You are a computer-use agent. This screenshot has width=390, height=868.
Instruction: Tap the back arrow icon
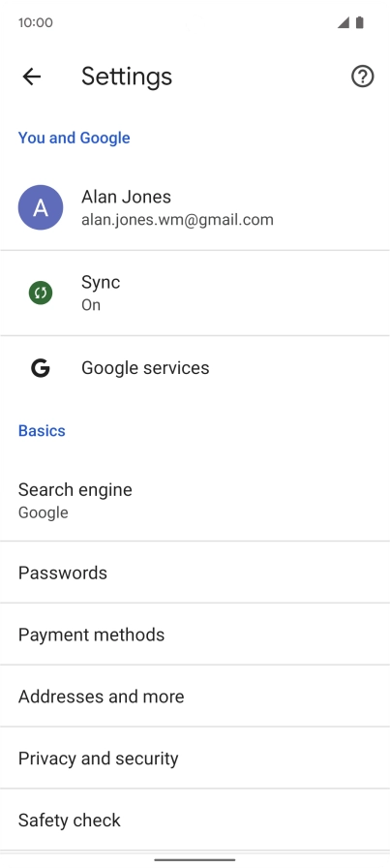click(x=32, y=77)
